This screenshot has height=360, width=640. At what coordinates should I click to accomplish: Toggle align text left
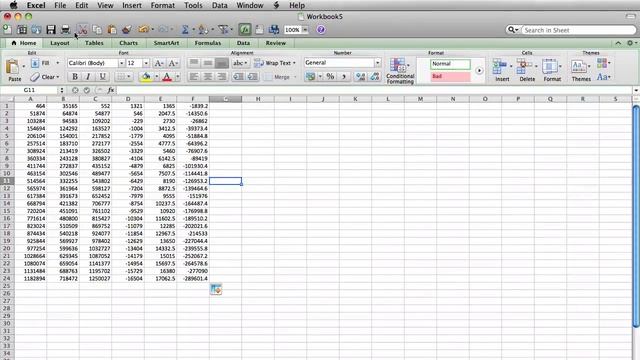(194, 76)
